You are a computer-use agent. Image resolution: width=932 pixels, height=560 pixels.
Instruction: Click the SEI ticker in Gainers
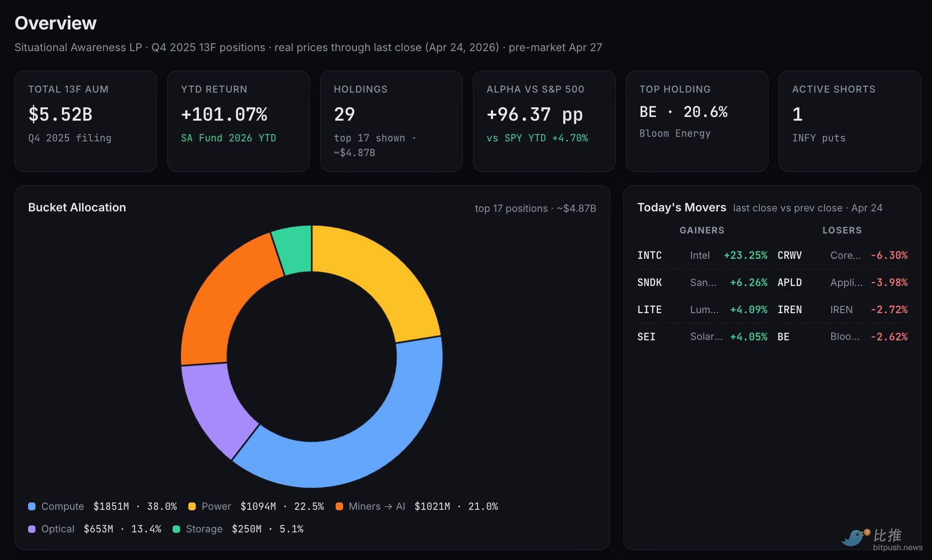click(647, 337)
